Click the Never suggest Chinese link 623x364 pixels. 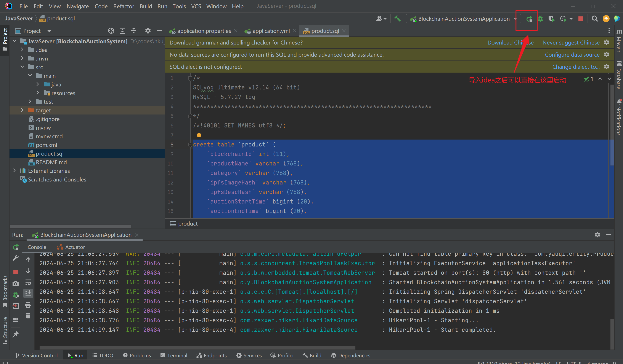point(571,43)
